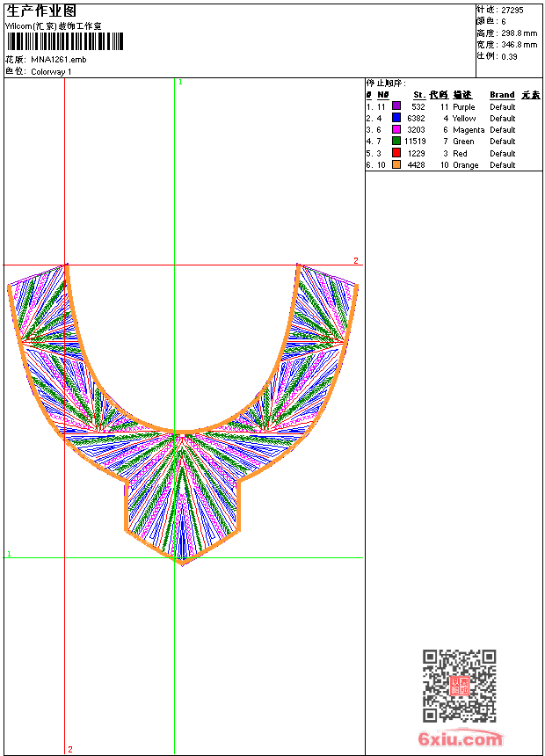Click the Colorway 1 label

click(x=52, y=71)
